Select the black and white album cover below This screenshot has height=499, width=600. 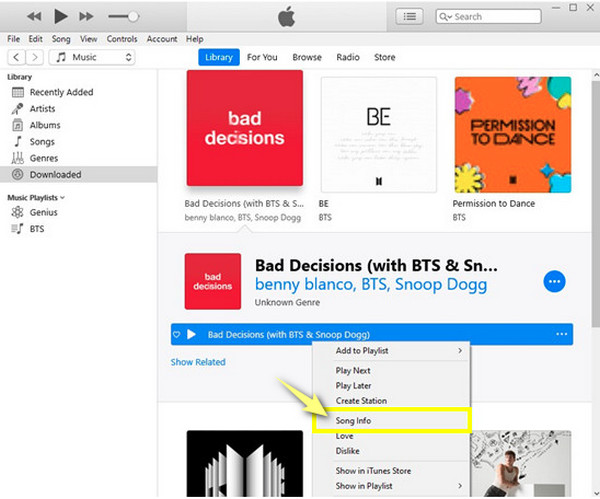245,464
